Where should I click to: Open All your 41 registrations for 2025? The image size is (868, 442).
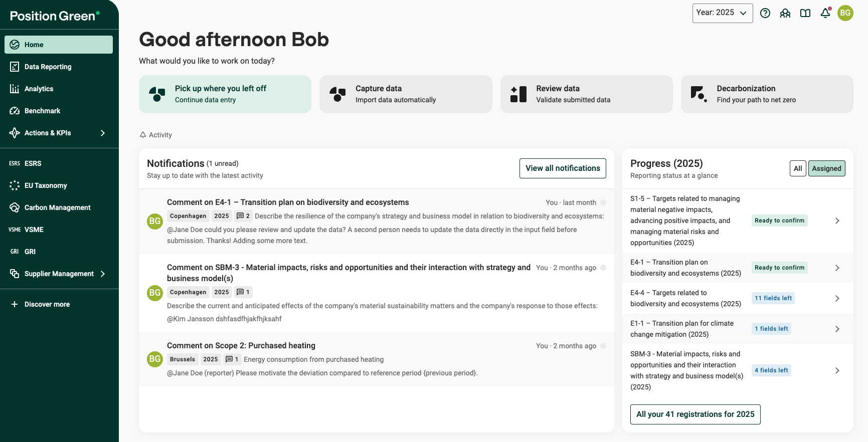click(x=695, y=414)
